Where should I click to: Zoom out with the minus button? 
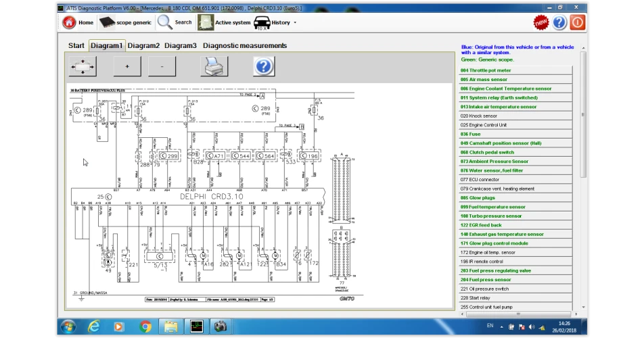pyautogui.click(x=162, y=66)
